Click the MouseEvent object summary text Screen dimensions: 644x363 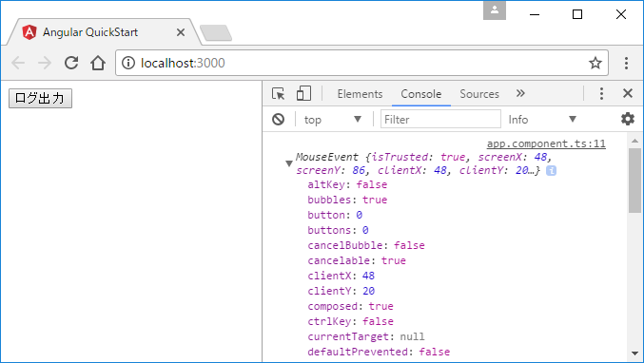(x=423, y=163)
